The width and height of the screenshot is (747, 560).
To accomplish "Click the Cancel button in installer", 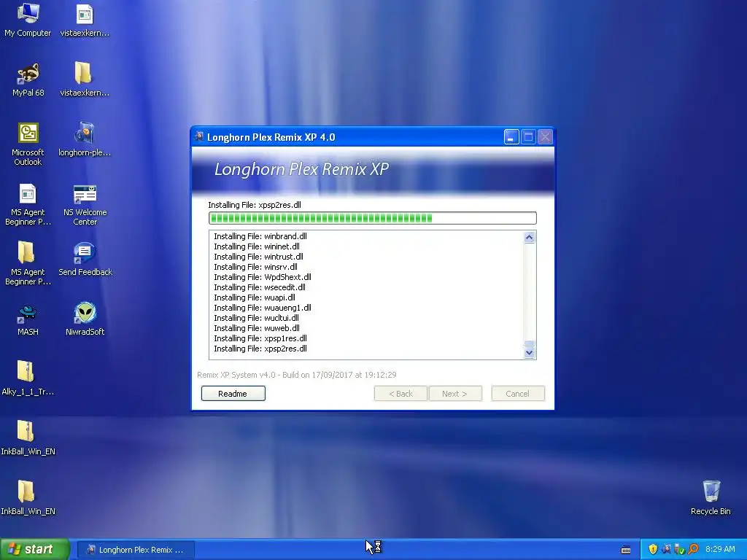I will pos(518,393).
